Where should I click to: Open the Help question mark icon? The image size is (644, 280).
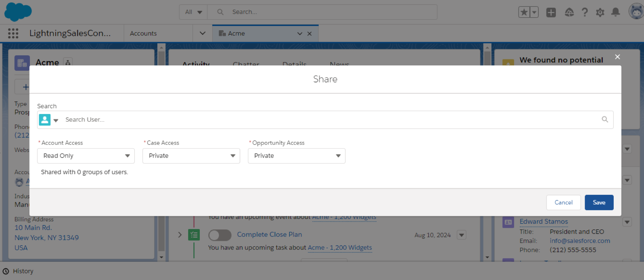click(585, 12)
